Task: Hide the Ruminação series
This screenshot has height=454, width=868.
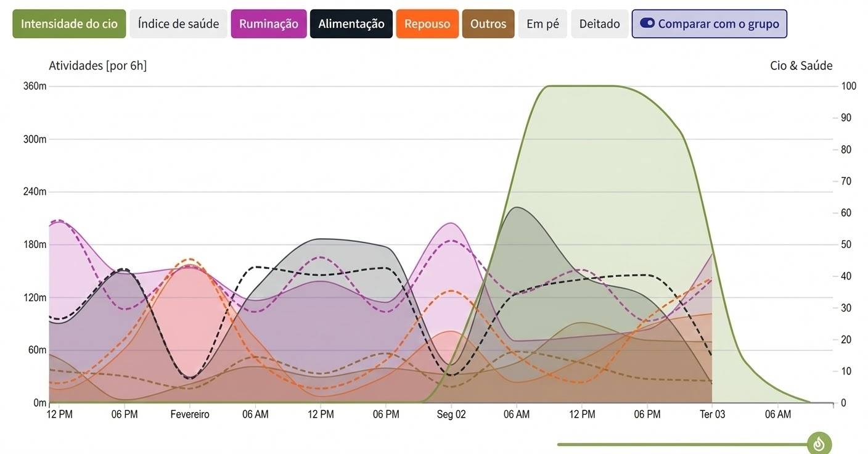Action: click(268, 24)
